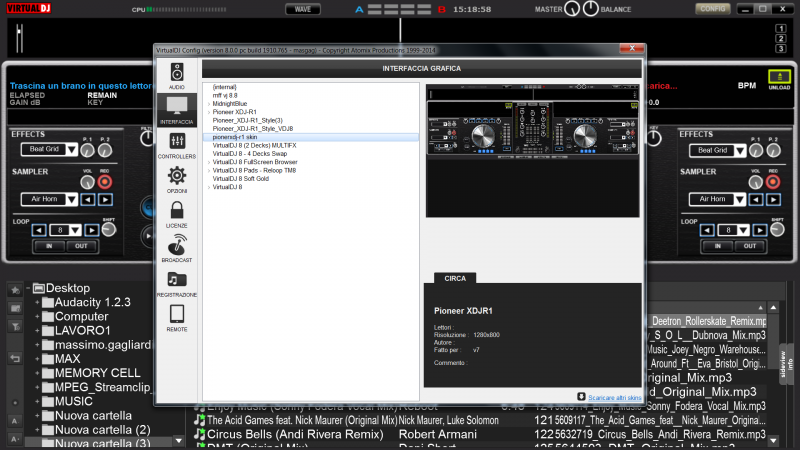Viewport: 800px width, 450px height.
Task: Open the left Beat Grid effects dropdown
Action: [49, 150]
